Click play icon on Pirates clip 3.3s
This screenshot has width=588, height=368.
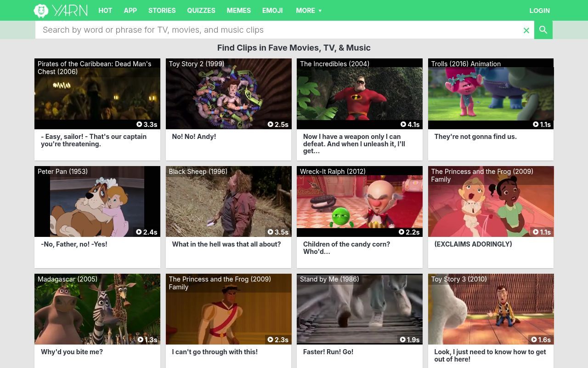(139, 124)
